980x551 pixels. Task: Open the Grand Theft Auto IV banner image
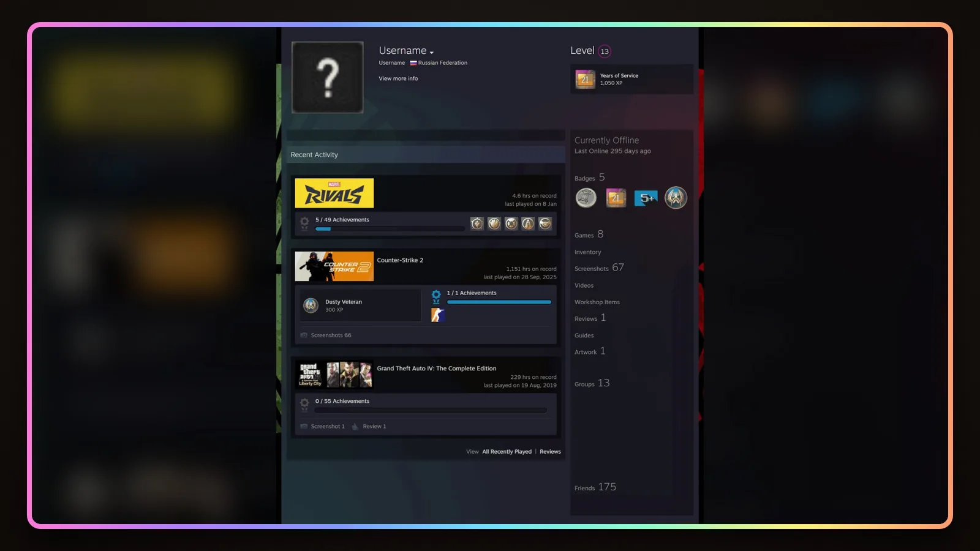[334, 375]
